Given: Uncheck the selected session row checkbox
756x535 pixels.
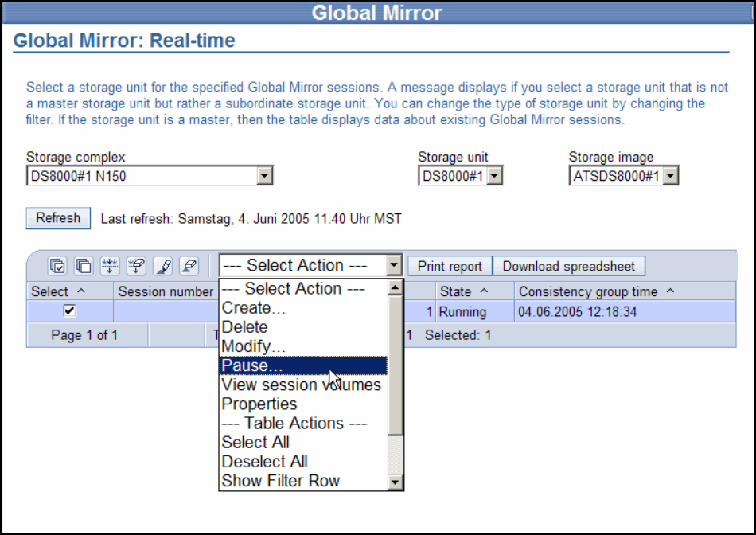Looking at the screenshot, I should point(69,311).
